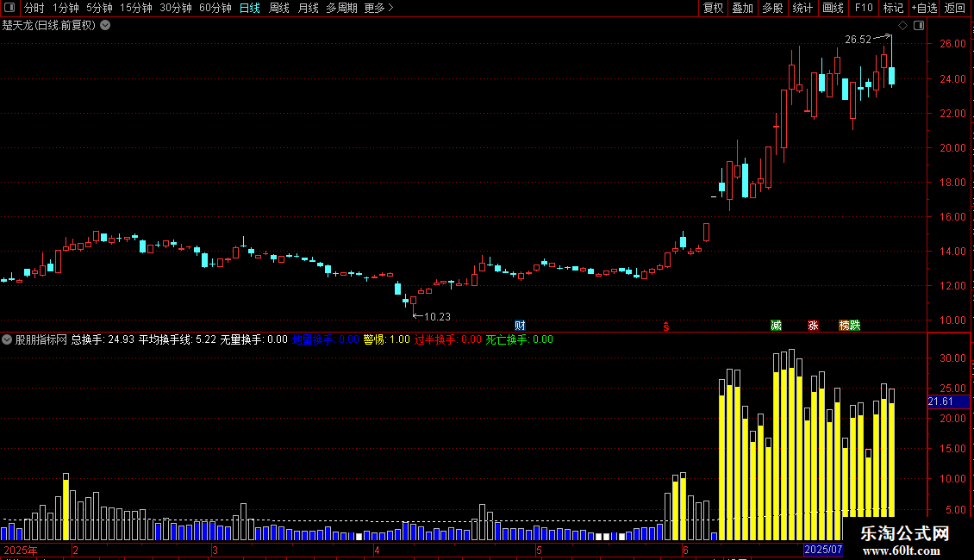Switch to 月线 monthly chart

click(308, 8)
